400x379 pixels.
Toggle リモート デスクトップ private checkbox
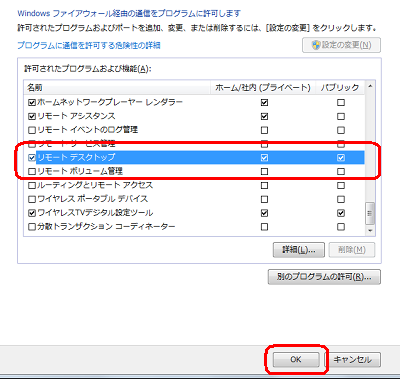[264, 158]
